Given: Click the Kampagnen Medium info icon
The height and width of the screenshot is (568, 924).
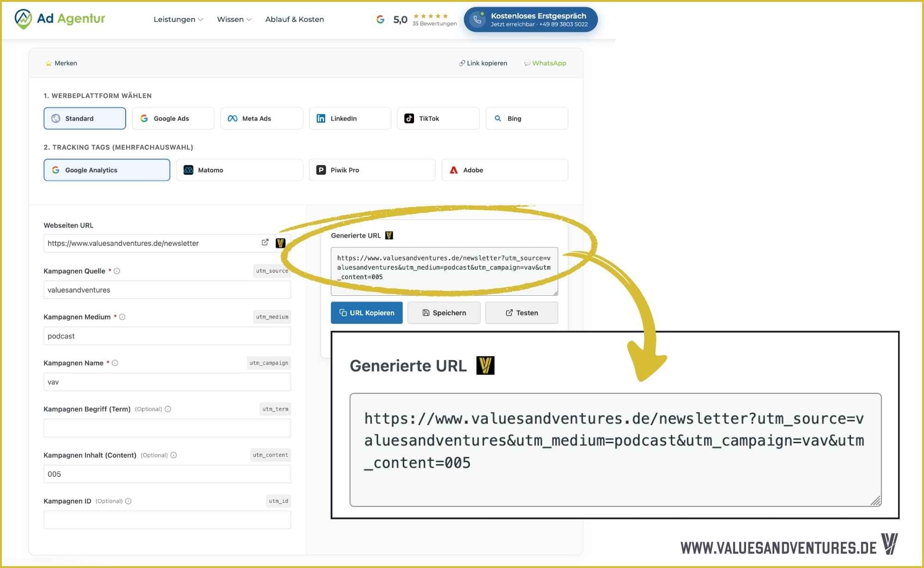Looking at the screenshot, I should (122, 317).
